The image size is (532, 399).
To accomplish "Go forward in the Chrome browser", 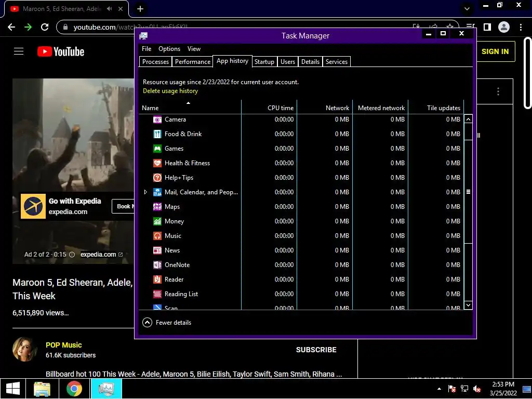I will [28, 27].
